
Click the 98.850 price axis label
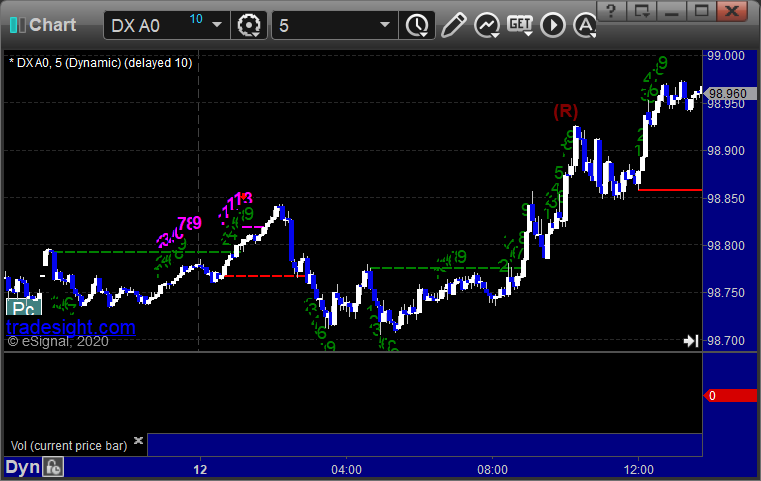(x=726, y=199)
